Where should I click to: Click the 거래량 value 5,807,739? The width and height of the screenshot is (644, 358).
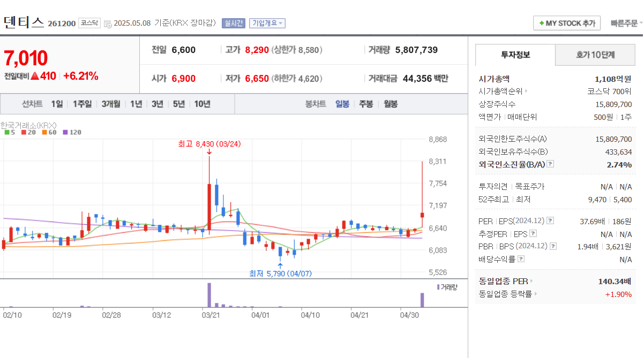click(416, 50)
